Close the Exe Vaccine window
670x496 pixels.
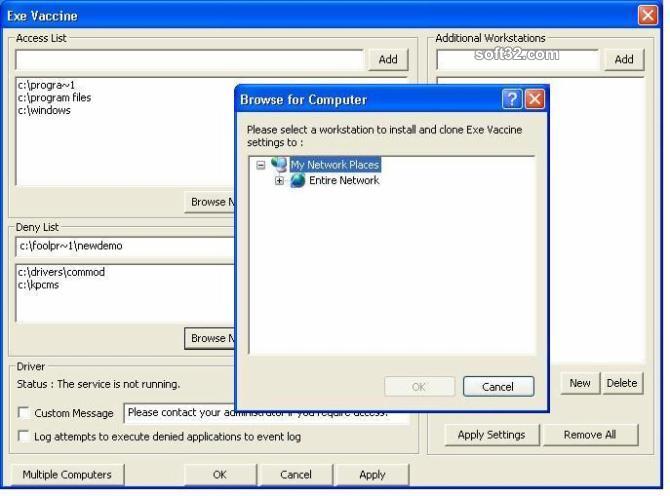[647, 16]
